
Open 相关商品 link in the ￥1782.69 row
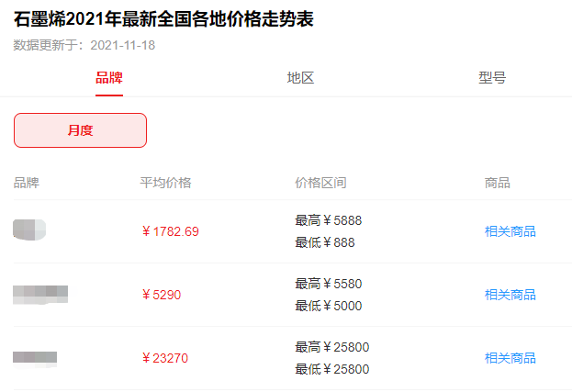(x=510, y=231)
